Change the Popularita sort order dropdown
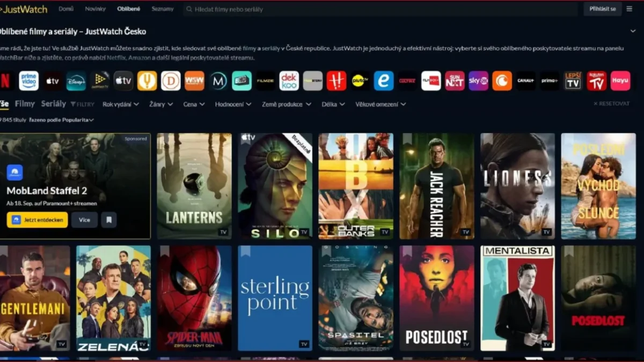Image resolution: width=644 pixels, height=362 pixels. click(x=79, y=120)
